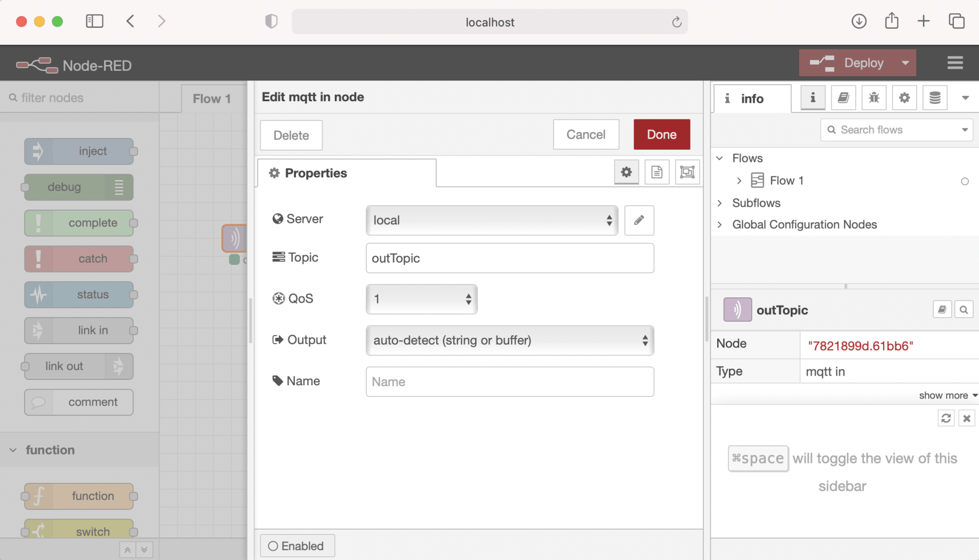Click into the Name input field
Screen dimensions: 979x560
509,382
